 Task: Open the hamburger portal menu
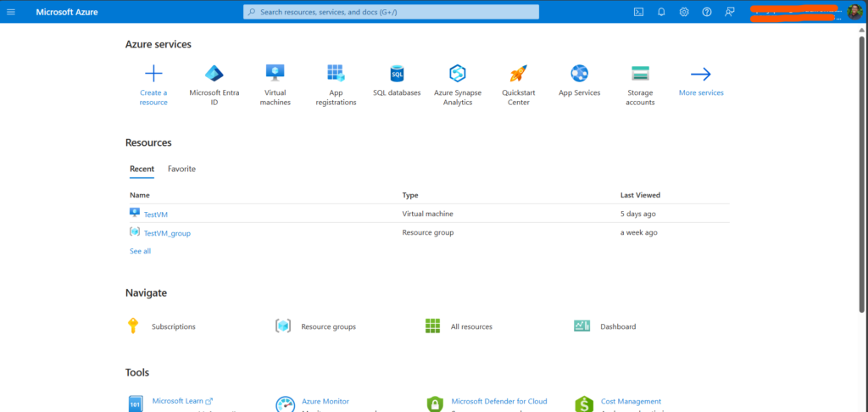[11, 12]
